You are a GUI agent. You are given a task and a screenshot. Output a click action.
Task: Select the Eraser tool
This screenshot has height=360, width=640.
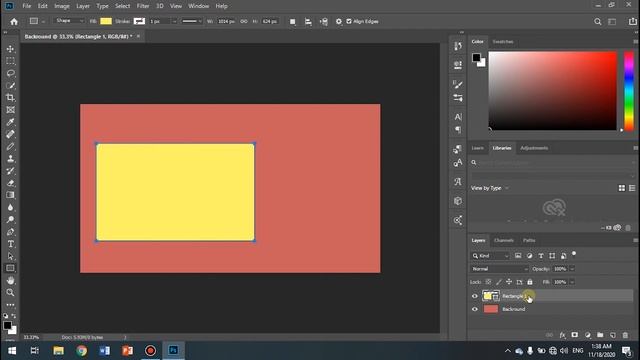pyautogui.click(x=11, y=183)
